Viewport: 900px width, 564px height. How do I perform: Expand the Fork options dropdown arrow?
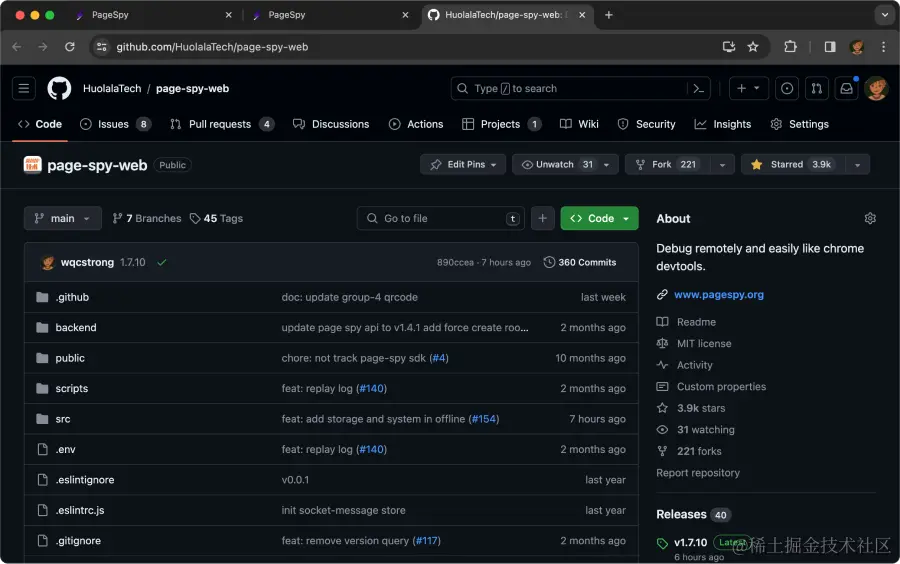pyautogui.click(x=723, y=165)
